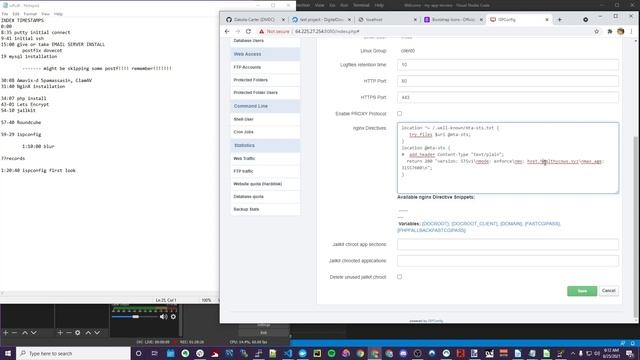Screen dimensions: 640x360
Task: Remove selected source in OBS sources panel
Action: [69, 333]
